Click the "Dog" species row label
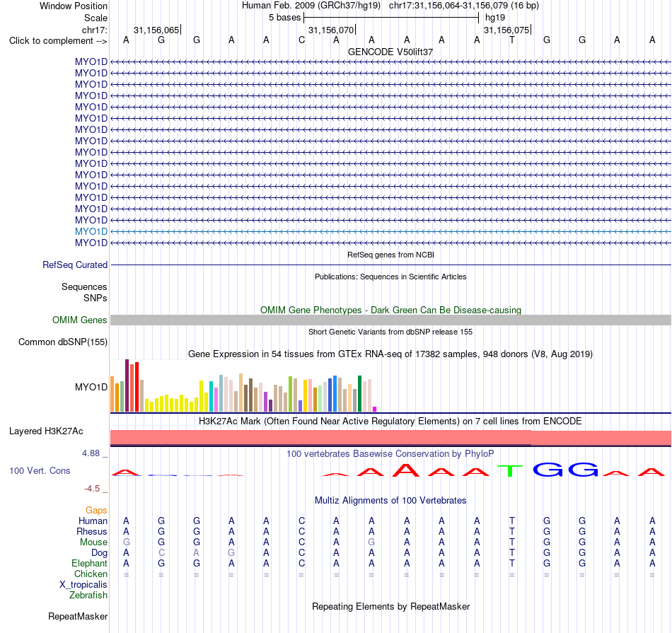672x633 pixels. tap(99, 553)
